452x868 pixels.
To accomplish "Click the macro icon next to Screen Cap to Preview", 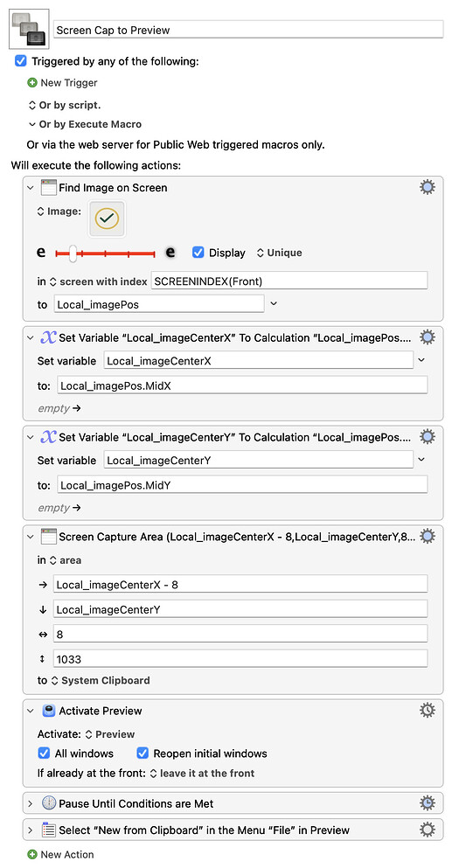I will (30, 29).
